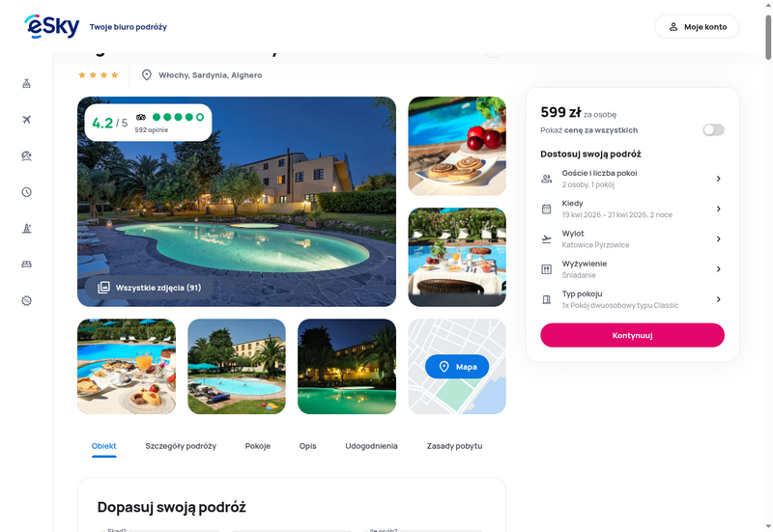Click the Kontynuuj button
Image resolution: width=773 pixels, height=532 pixels.
click(632, 335)
